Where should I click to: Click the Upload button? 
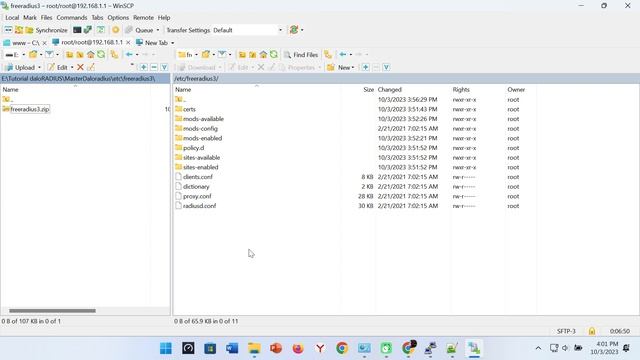[x=20, y=67]
